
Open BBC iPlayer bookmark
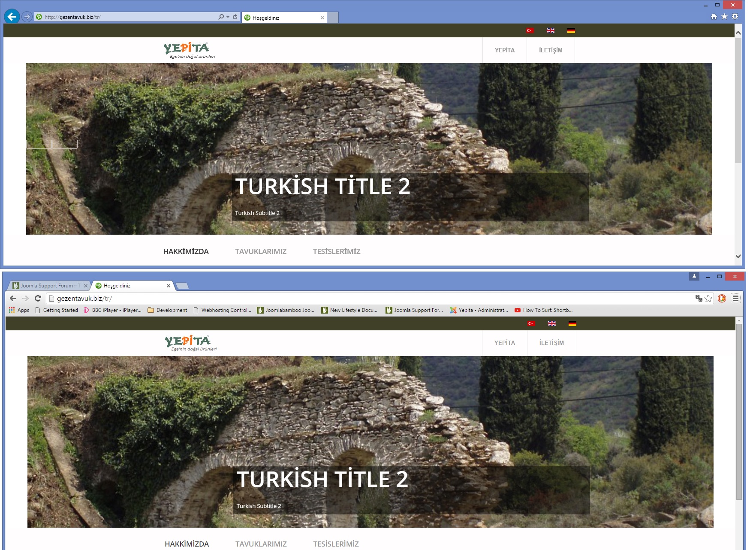[112, 310]
